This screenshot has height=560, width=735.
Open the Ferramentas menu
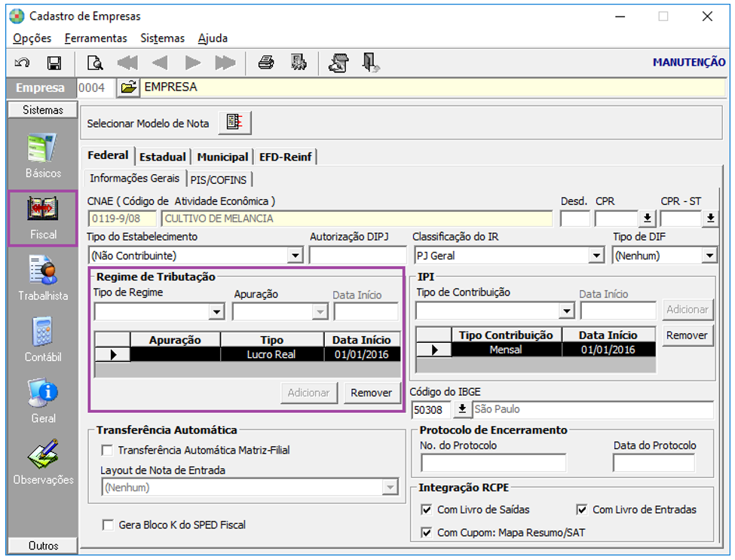pos(96,38)
